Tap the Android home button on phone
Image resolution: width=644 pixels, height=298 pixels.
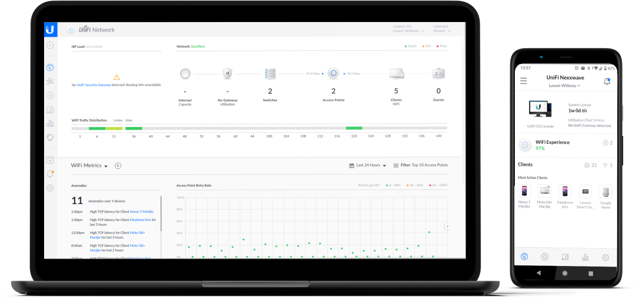click(x=565, y=273)
